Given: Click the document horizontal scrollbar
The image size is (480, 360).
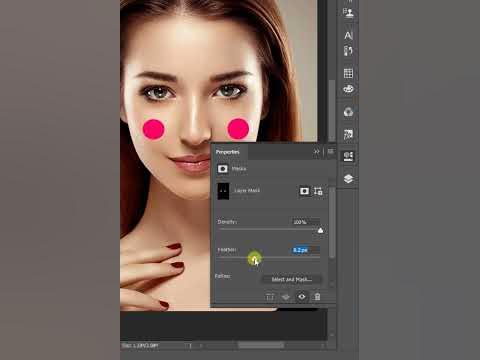Looking at the screenshot, I should point(261,346).
